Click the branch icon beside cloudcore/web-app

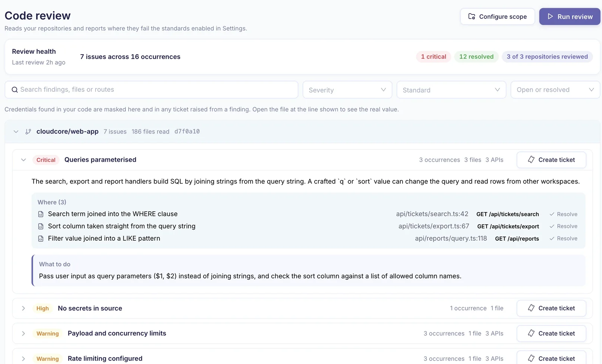click(x=28, y=132)
